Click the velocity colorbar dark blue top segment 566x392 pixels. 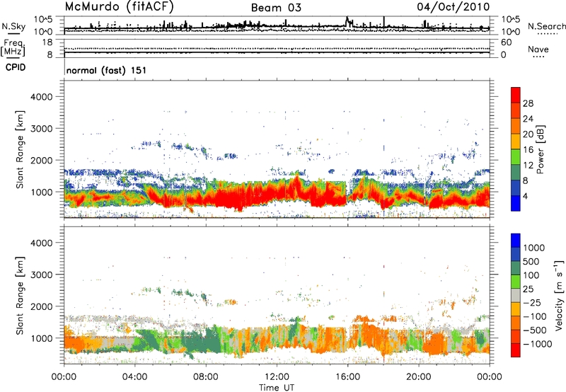[x=516, y=241]
